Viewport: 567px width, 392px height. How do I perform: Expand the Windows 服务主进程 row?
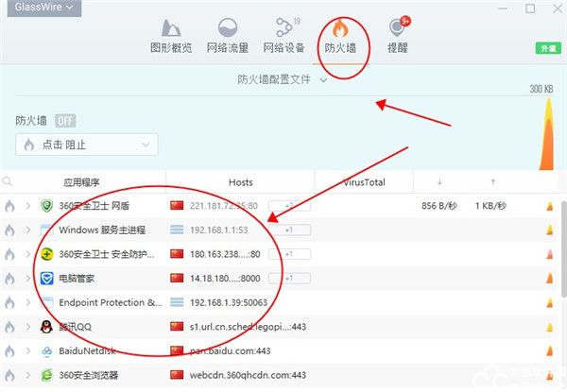click(x=27, y=230)
